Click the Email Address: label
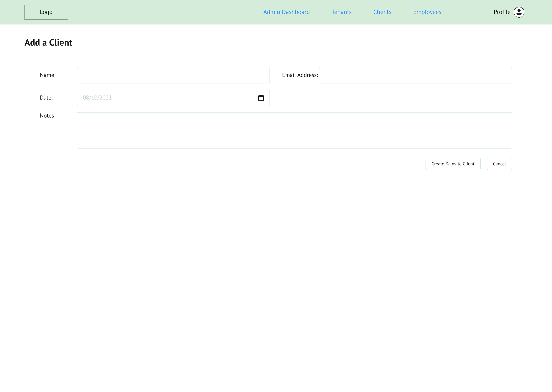 pyautogui.click(x=300, y=75)
